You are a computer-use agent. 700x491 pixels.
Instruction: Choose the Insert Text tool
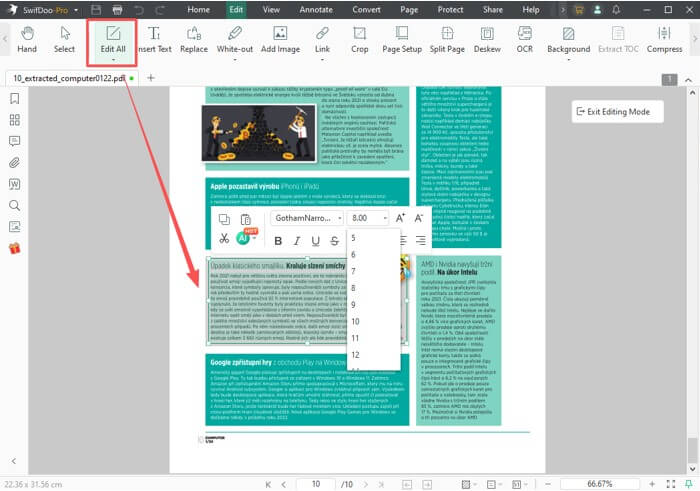coord(154,39)
